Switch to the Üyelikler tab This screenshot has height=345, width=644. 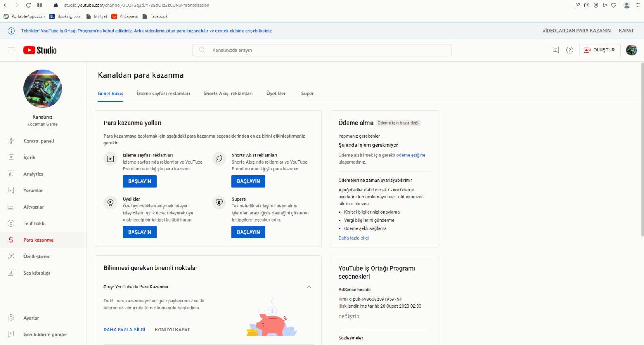pos(276,94)
